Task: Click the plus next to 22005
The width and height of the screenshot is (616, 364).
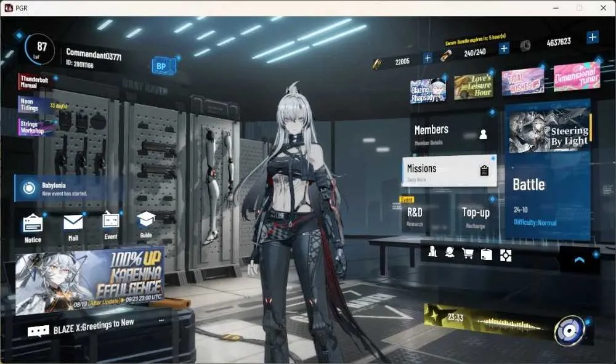Action: tap(428, 58)
